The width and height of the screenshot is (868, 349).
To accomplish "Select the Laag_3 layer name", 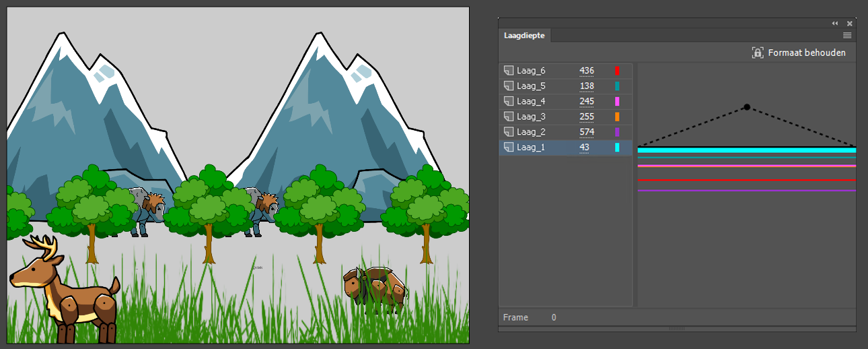I will (x=531, y=117).
